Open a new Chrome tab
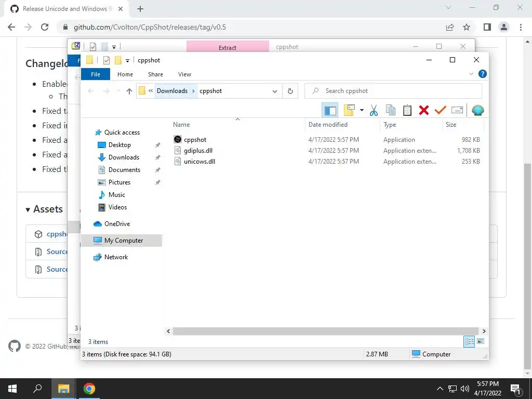This screenshot has width=532, height=399. coord(140,9)
